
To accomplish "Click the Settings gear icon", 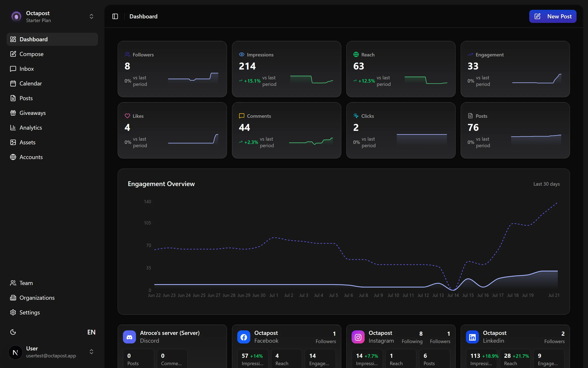I will click(x=13, y=312).
